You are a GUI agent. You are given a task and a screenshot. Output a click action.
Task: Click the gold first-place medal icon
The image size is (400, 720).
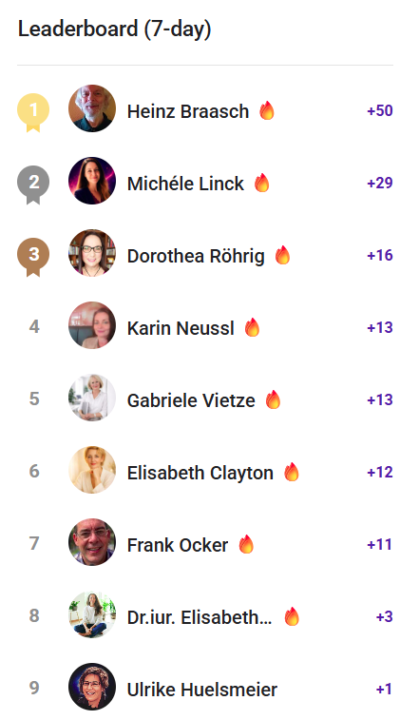(x=33, y=112)
